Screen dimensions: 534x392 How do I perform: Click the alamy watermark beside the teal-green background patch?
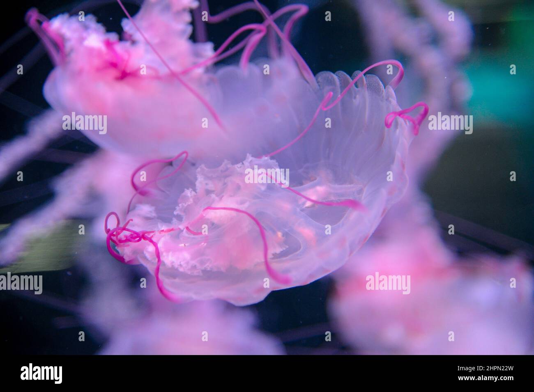pos(450,123)
